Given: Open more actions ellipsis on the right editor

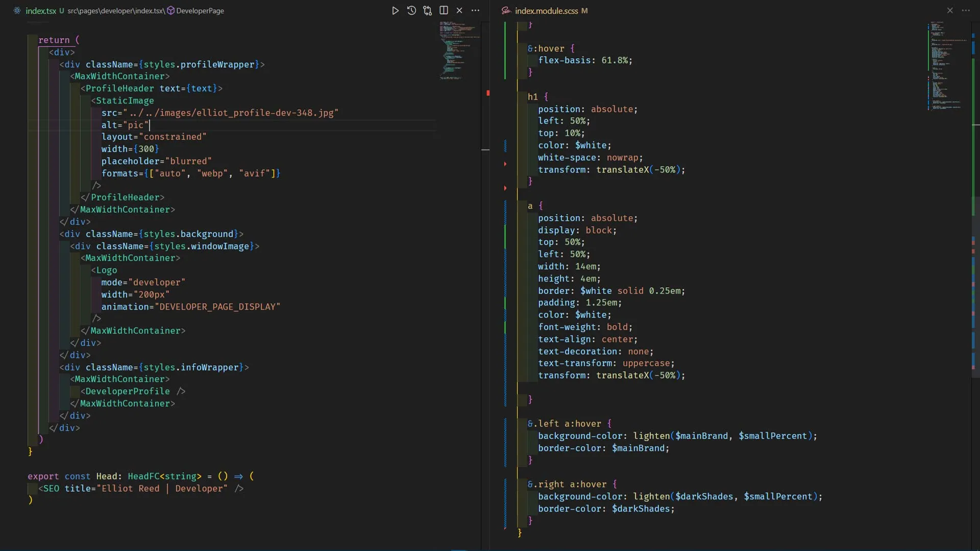Looking at the screenshot, I should [966, 10].
